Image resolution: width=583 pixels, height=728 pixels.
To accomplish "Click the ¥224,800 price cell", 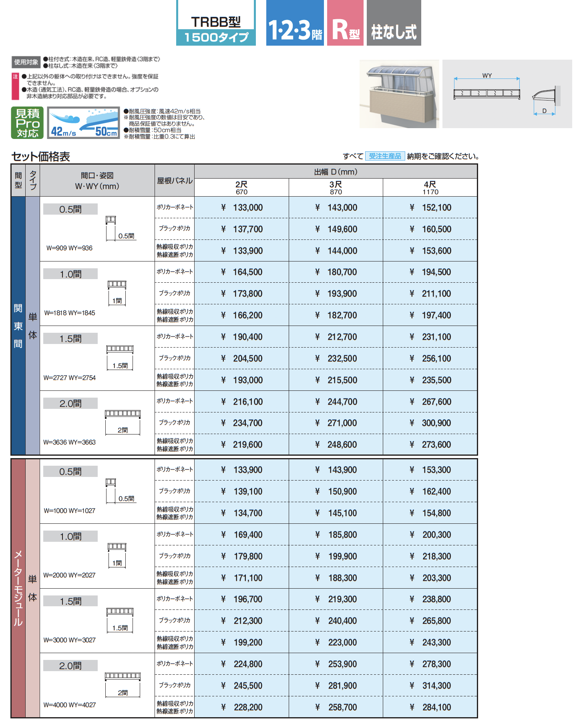I will click(x=241, y=664).
